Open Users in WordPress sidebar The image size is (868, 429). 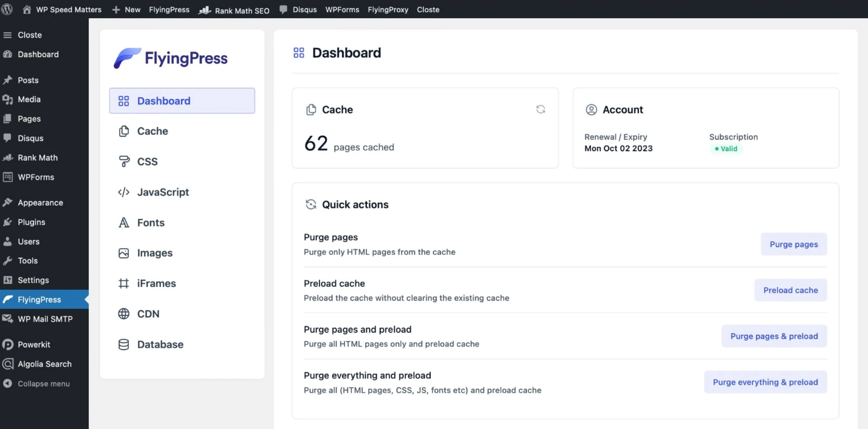point(44,242)
